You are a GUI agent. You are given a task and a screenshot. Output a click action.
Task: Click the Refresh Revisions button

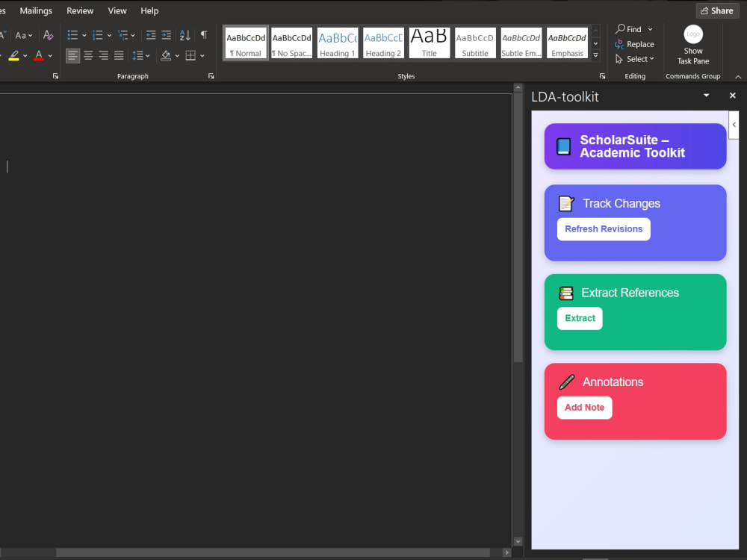[x=604, y=229]
